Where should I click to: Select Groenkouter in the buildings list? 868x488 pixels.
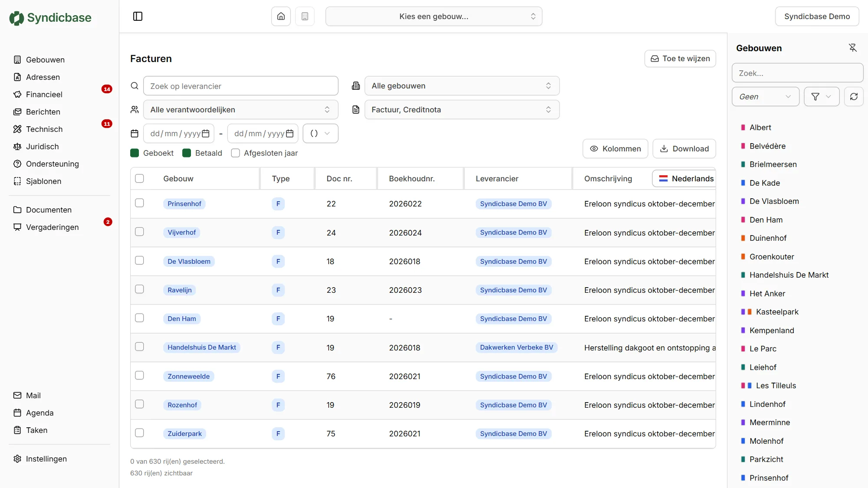[772, 257]
